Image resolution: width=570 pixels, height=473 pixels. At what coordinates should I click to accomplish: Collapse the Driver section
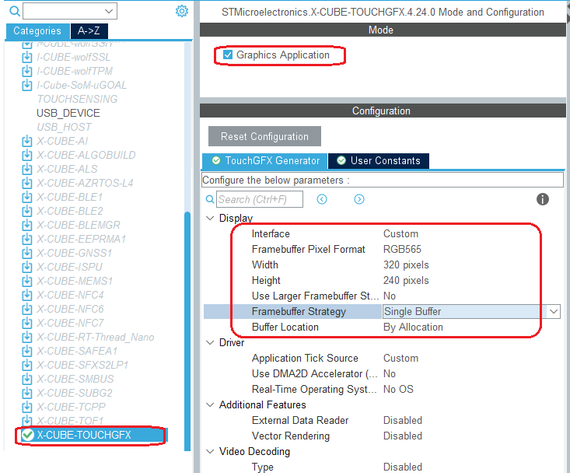click(x=210, y=343)
